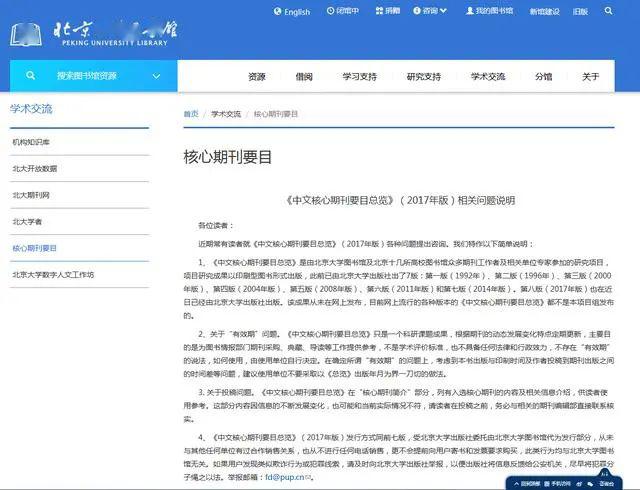Click the 首页 breadcrumb link
The height and width of the screenshot is (490, 640).
click(x=191, y=114)
